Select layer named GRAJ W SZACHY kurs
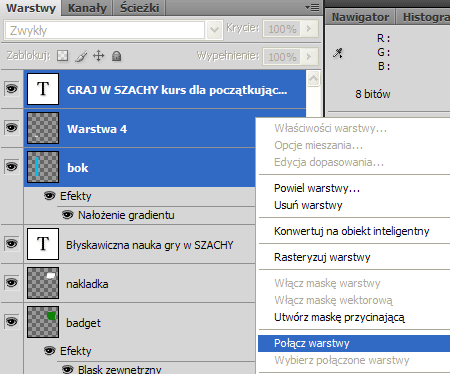Viewport: 450px width, 374px height. (177, 90)
